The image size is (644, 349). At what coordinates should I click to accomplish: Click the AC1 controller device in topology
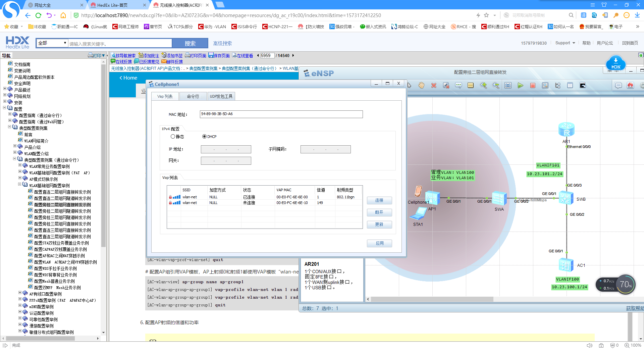coord(566,265)
